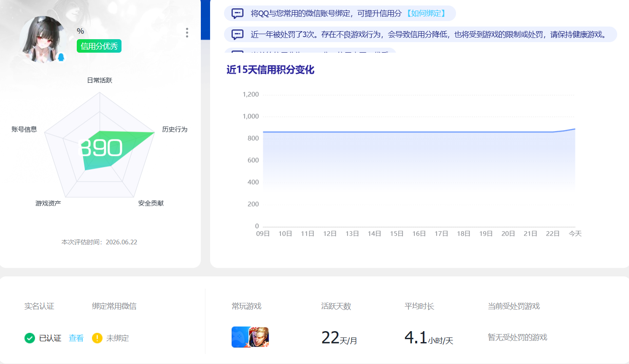Viewport: 629px width, 364px height.
Task: Click the green verified checkmark icon
Action: point(30,338)
